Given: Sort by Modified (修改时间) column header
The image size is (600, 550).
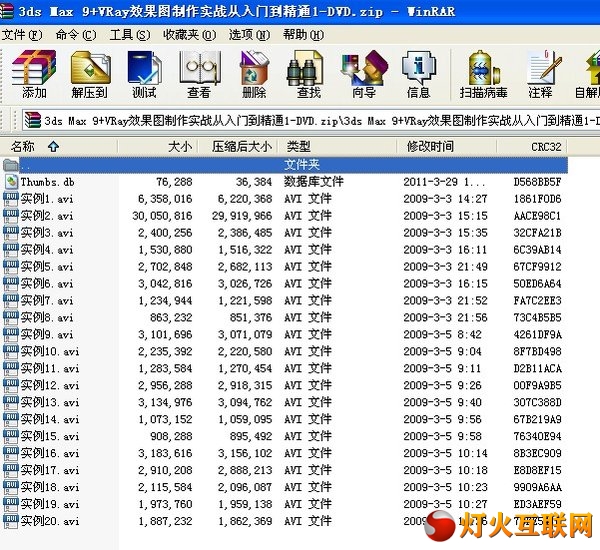Looking at the screenshot, I should tap(447, 146).
